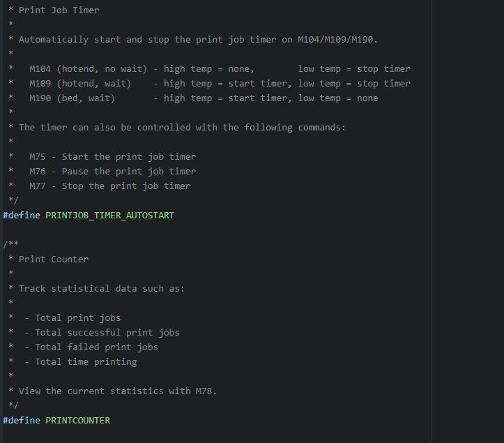Click the M76 pause timer command
The width and height of the screenshot is (504, 443).
coord(37,171)
